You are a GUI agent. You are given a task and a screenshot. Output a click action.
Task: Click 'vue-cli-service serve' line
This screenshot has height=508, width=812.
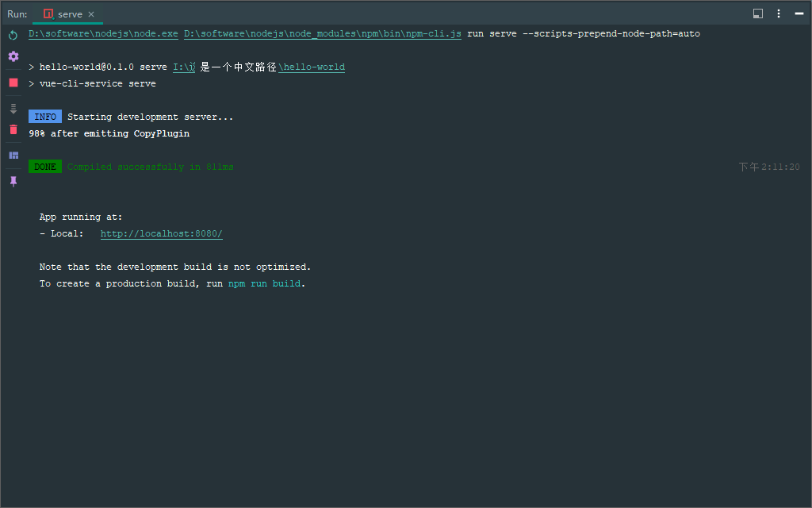[x=98, y=83]
